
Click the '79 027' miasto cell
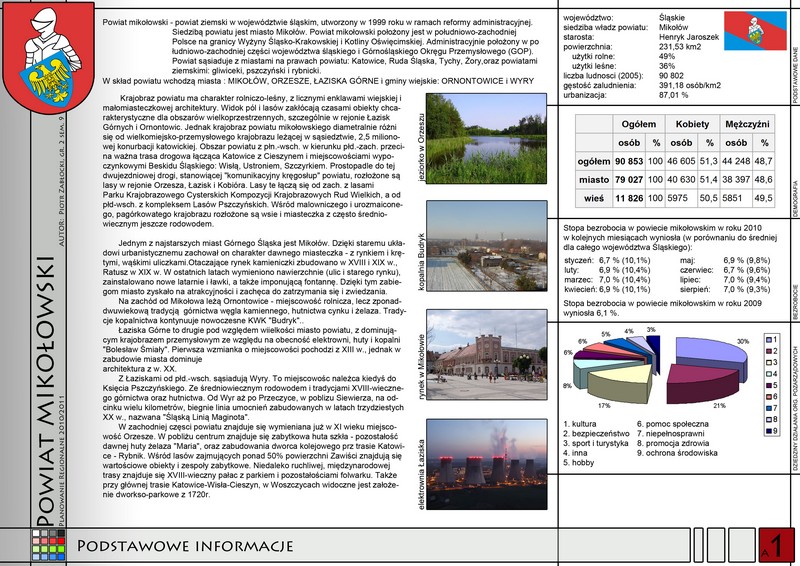coord(629,180)
